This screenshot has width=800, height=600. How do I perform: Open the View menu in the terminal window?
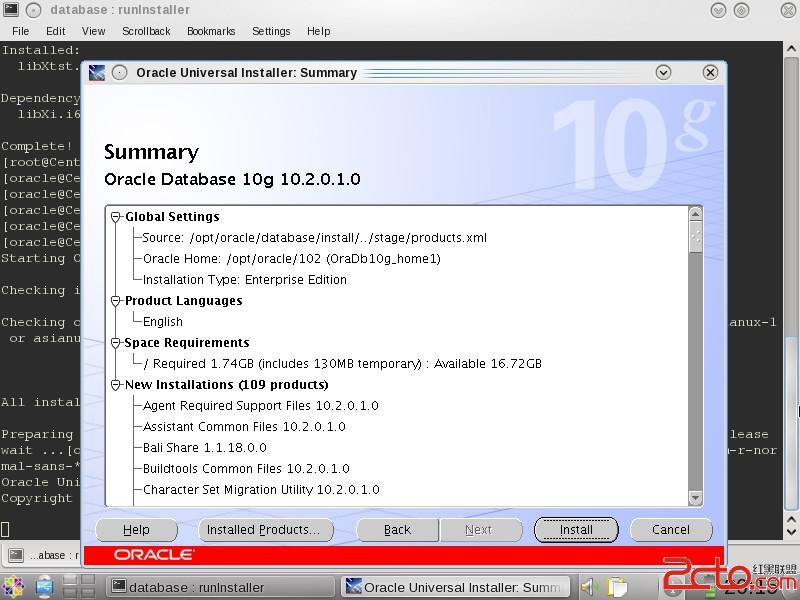coord(93,31)
